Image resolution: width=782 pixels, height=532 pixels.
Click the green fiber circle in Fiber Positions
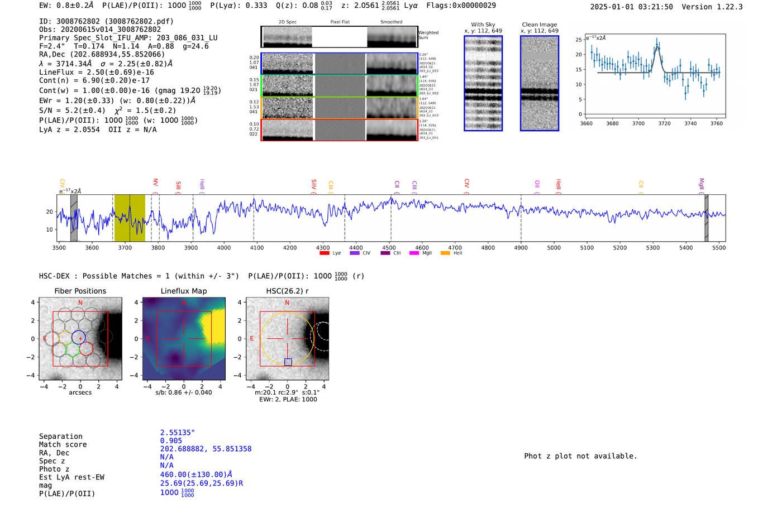(x=72, y=349)
